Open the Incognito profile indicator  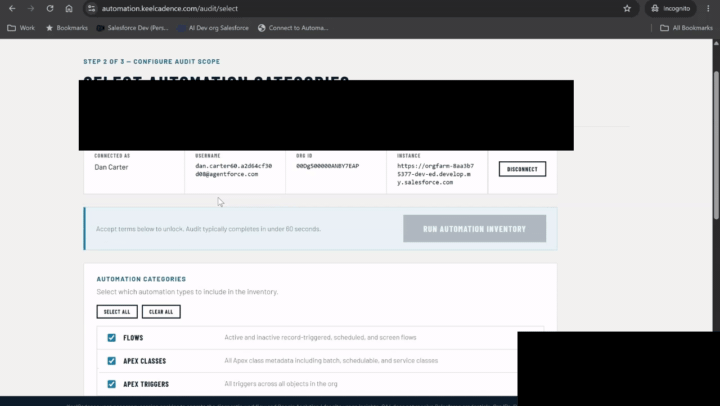pos(670,8)
